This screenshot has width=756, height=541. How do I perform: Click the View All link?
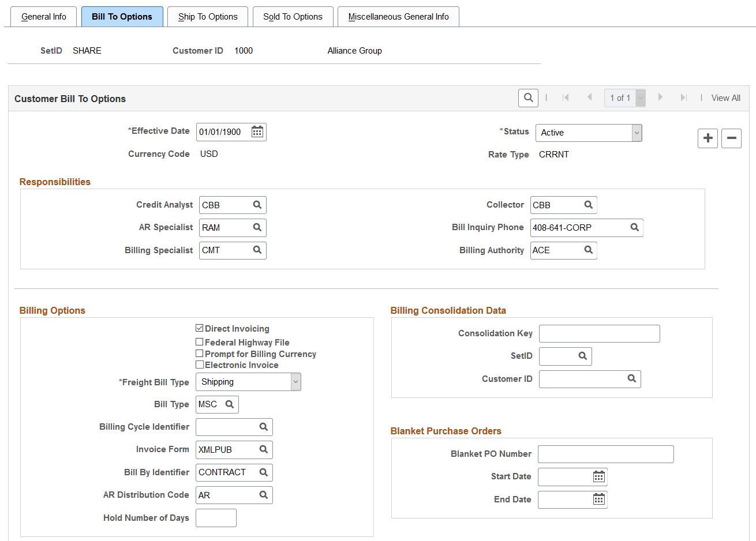(725, 97)
